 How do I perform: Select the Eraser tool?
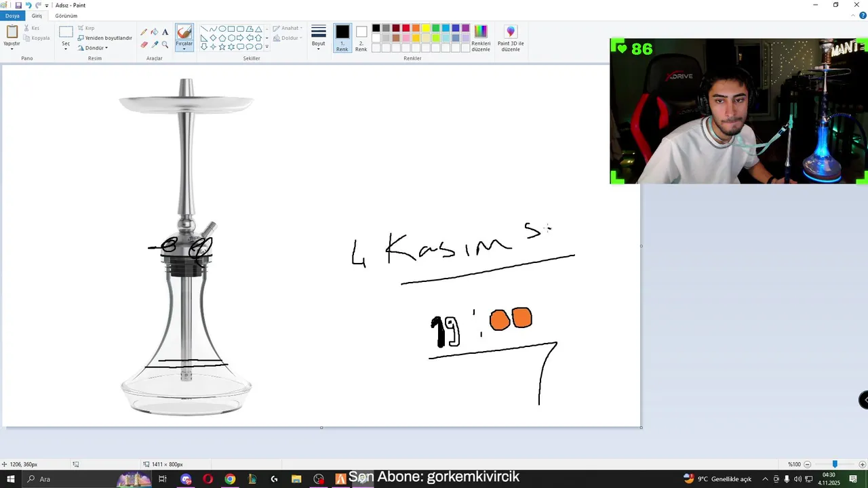144,45
